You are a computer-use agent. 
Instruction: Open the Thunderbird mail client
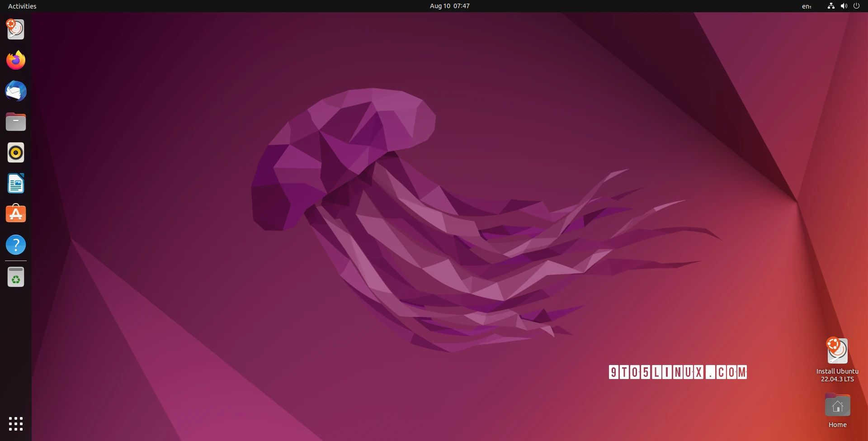point(16,91)
